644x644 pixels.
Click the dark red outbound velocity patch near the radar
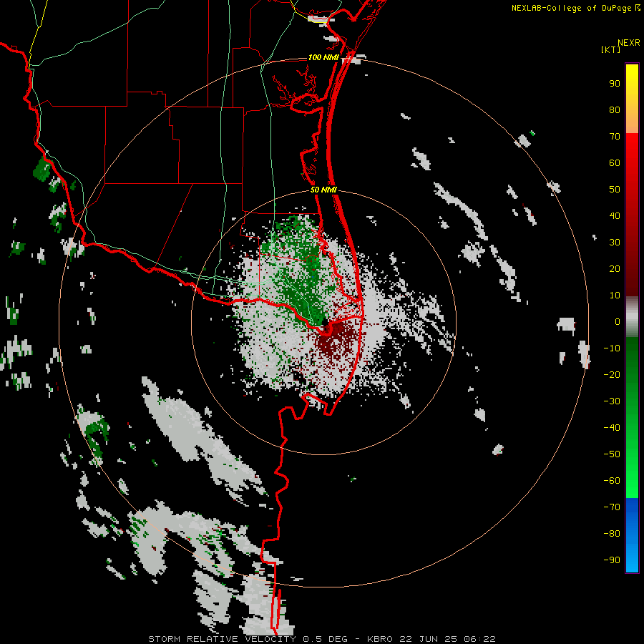tap(337, 340)
